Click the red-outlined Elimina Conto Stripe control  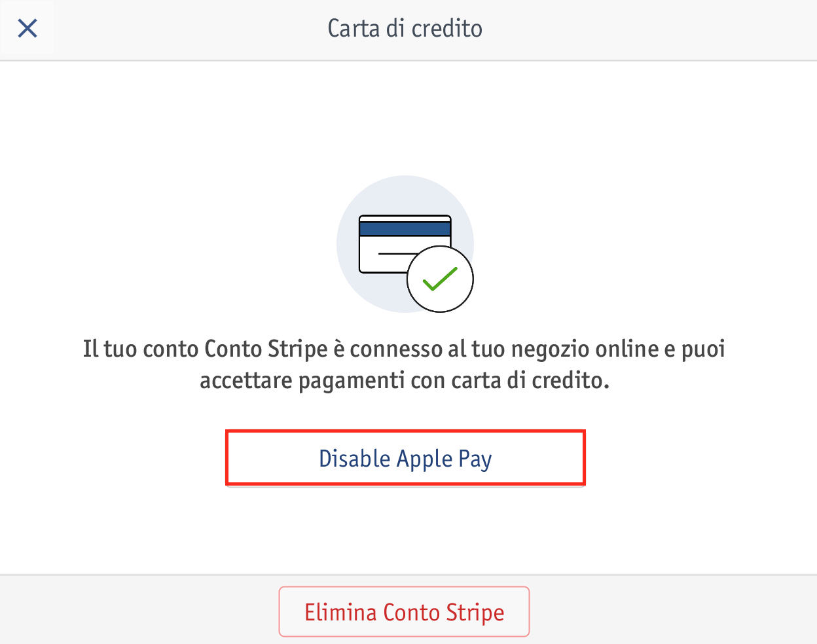click(x=404, y=612)
